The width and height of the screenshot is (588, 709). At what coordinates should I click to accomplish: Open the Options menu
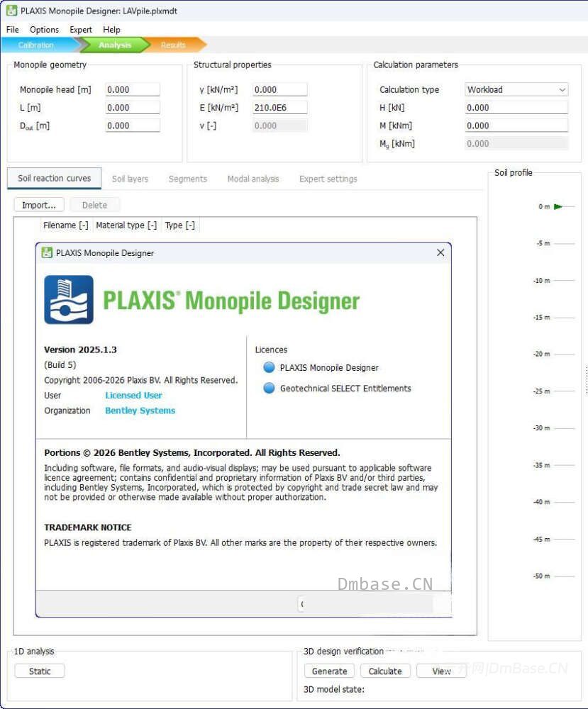[44, 29]
